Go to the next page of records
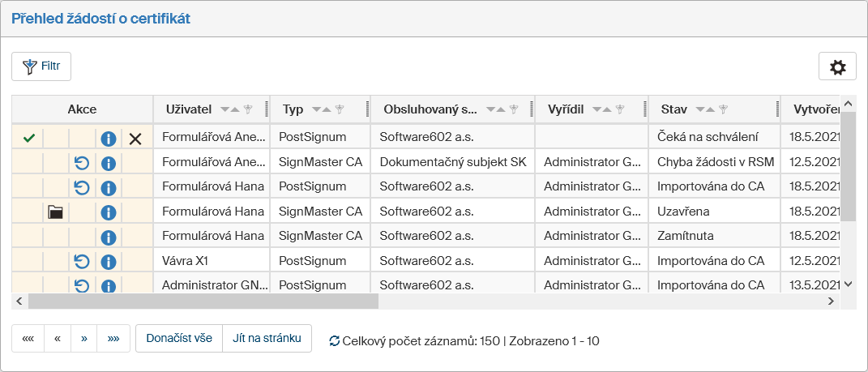 point(84,339)
